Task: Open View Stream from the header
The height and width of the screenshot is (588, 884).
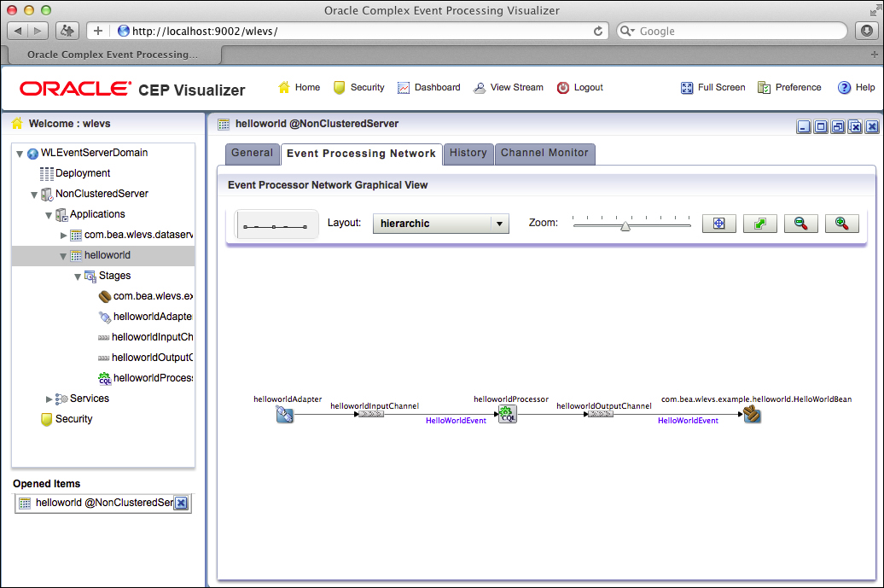Action: point(509,87)
